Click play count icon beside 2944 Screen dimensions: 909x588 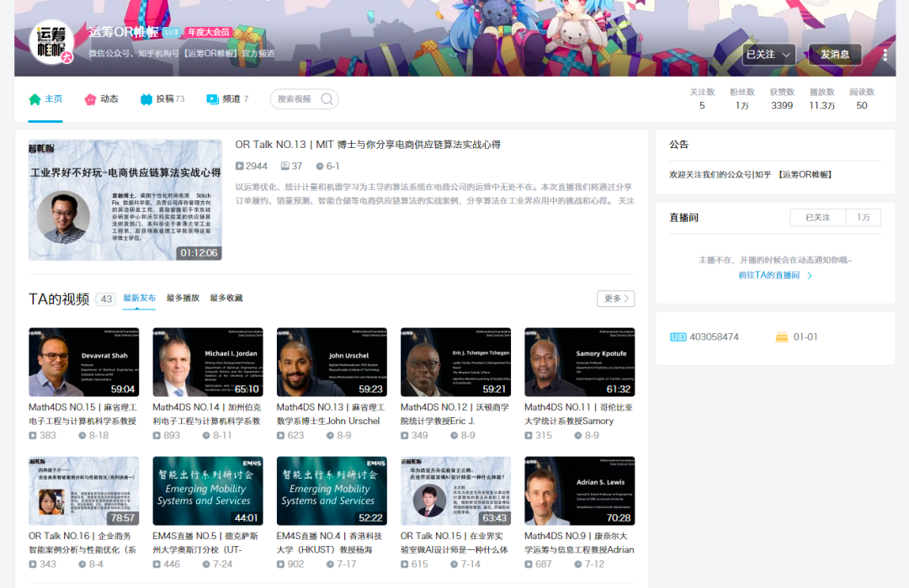coord(239,167)
